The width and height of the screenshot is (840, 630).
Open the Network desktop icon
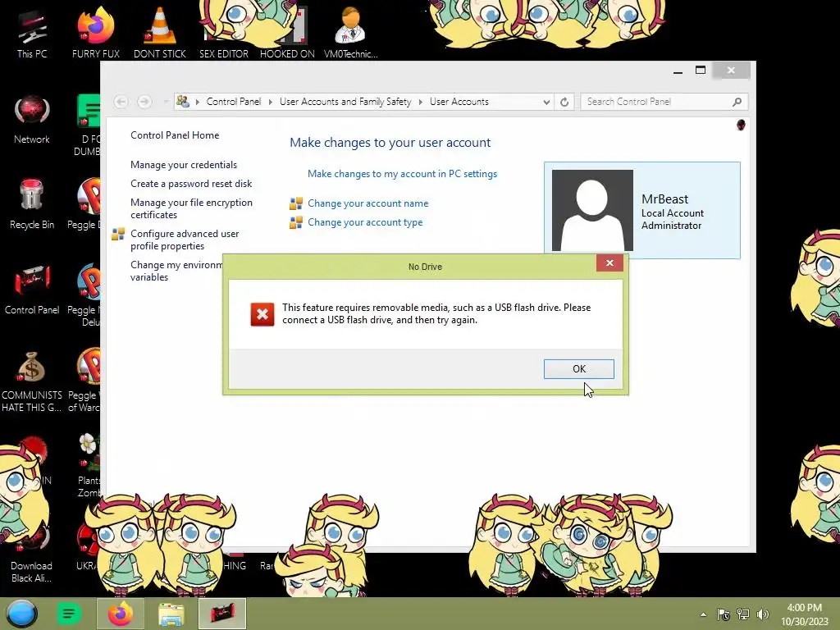point(32,120)
